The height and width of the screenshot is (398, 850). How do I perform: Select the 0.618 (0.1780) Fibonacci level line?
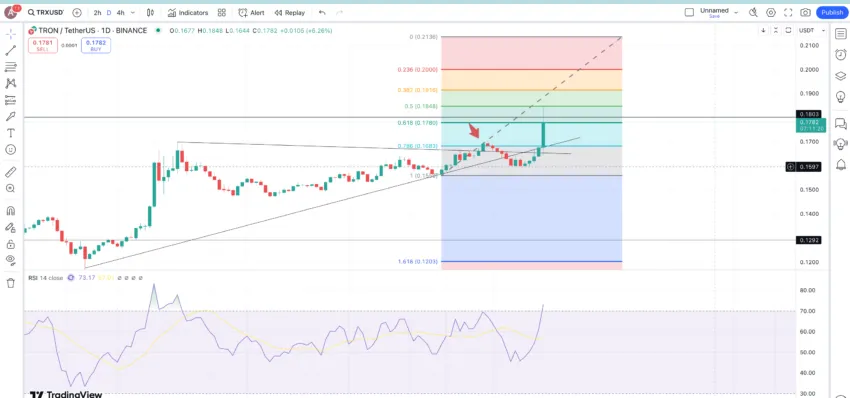point(531,123)
